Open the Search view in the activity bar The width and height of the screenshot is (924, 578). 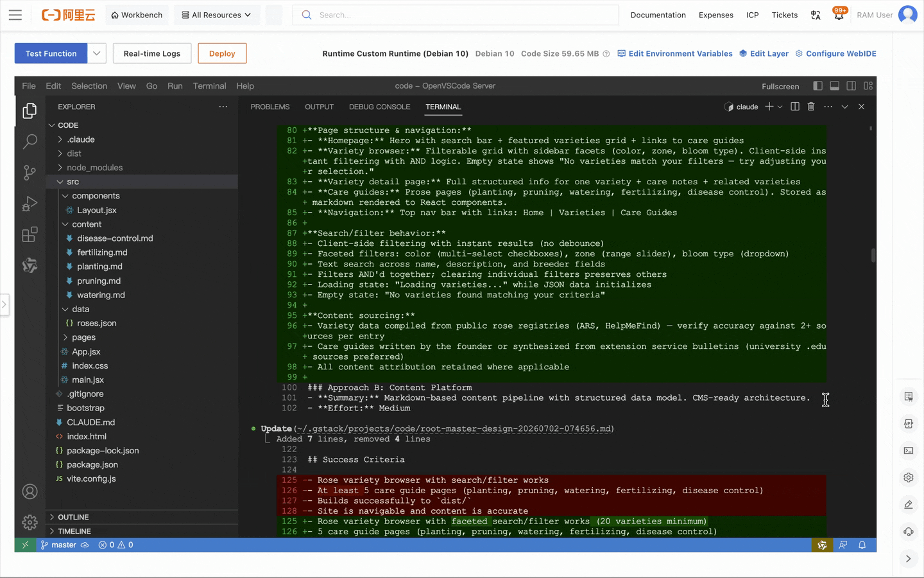[x=30, y=141]
